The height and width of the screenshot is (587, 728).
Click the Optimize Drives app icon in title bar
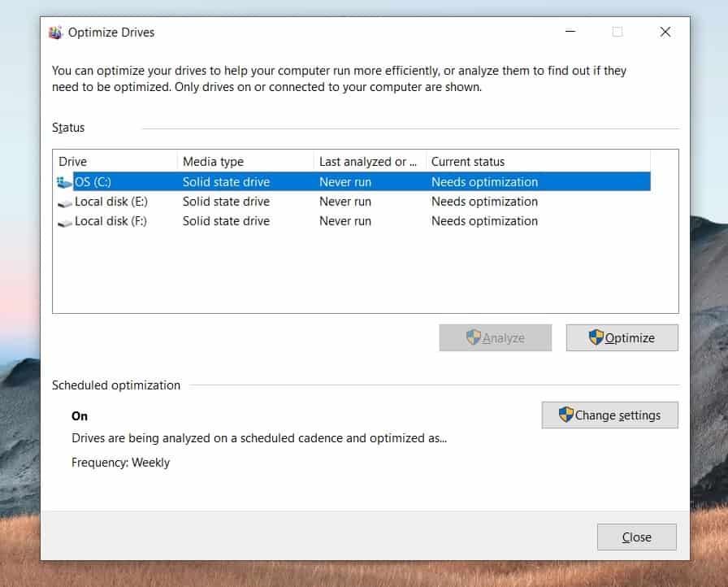[55, 33]
